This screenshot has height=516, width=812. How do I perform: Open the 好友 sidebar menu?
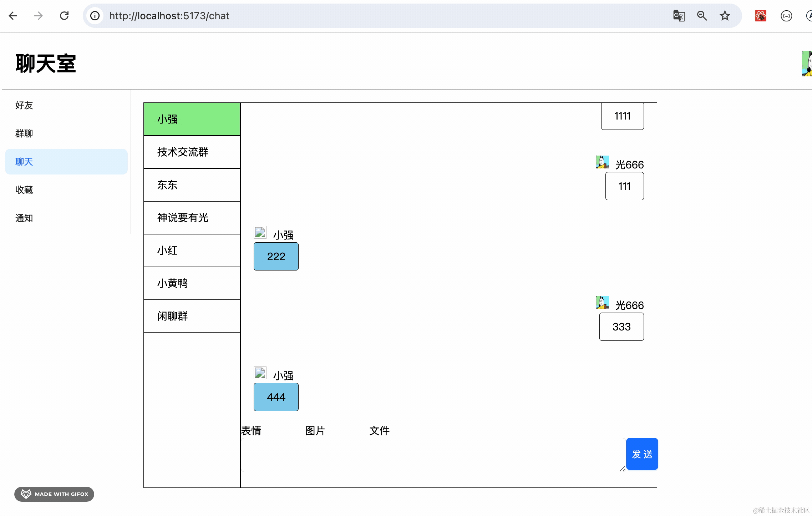(24, 105)
